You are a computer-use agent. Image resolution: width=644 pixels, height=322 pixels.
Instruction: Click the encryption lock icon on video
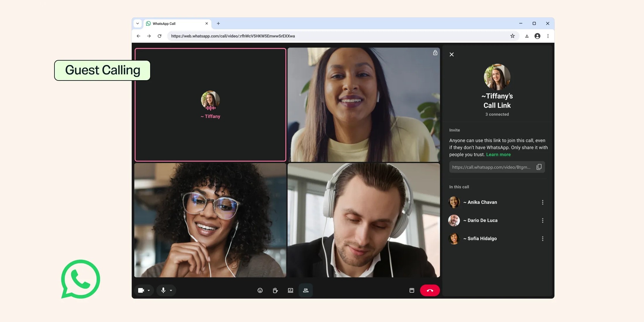coord(435,53)
